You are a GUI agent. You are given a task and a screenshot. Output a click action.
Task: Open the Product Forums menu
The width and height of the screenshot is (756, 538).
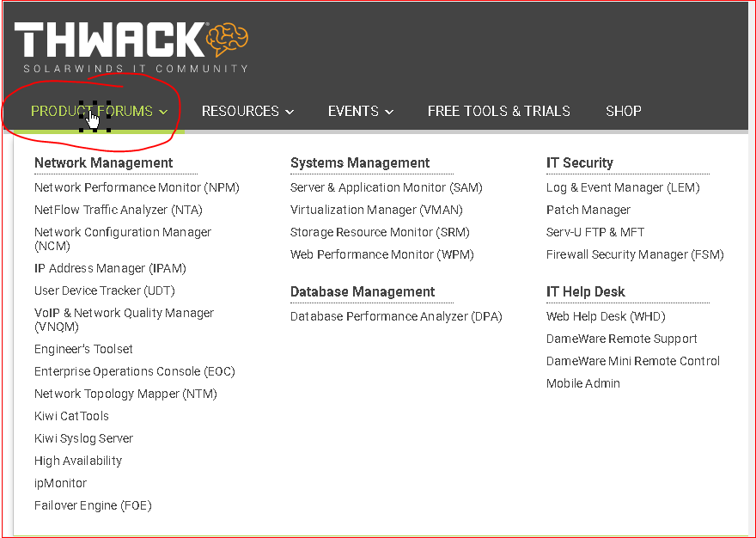click(100, 112)
